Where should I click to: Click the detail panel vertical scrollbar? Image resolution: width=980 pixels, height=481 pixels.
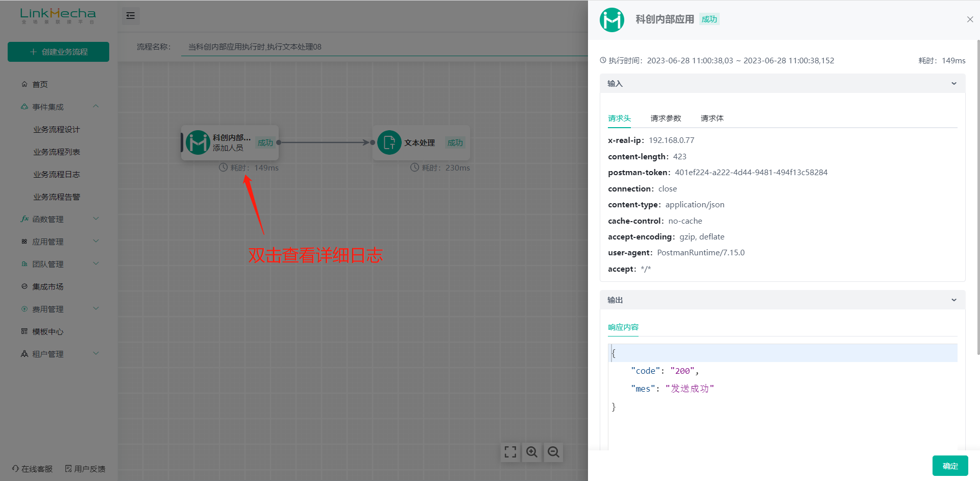(x=978, y=197)
